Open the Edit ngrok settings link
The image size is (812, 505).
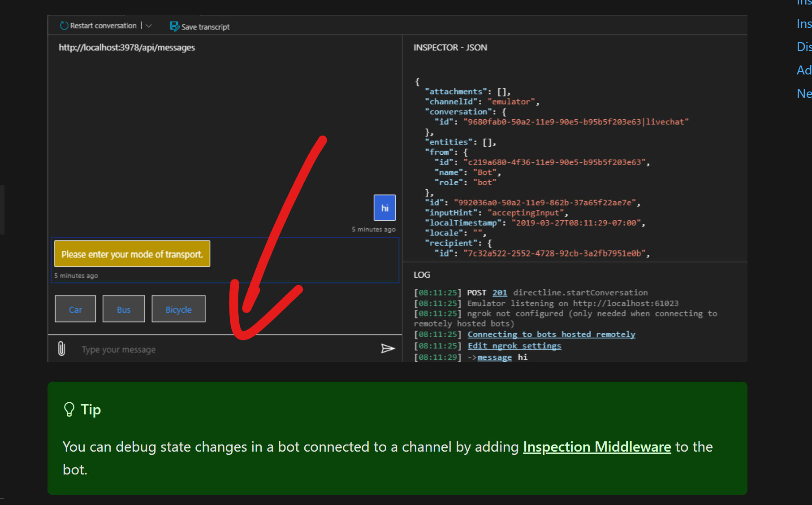[x=514, y=345]
